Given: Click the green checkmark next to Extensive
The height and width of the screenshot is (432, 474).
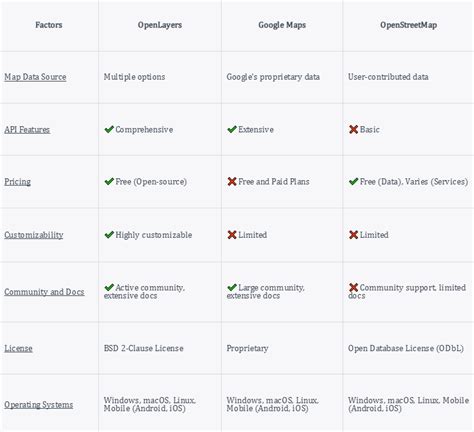Looking at the screenshot, I should (232, 129).
